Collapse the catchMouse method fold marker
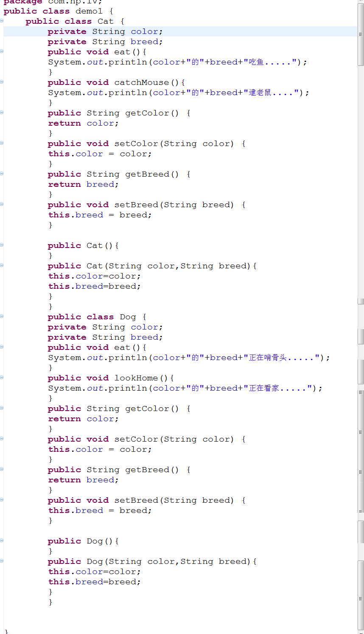 point(2,82)
